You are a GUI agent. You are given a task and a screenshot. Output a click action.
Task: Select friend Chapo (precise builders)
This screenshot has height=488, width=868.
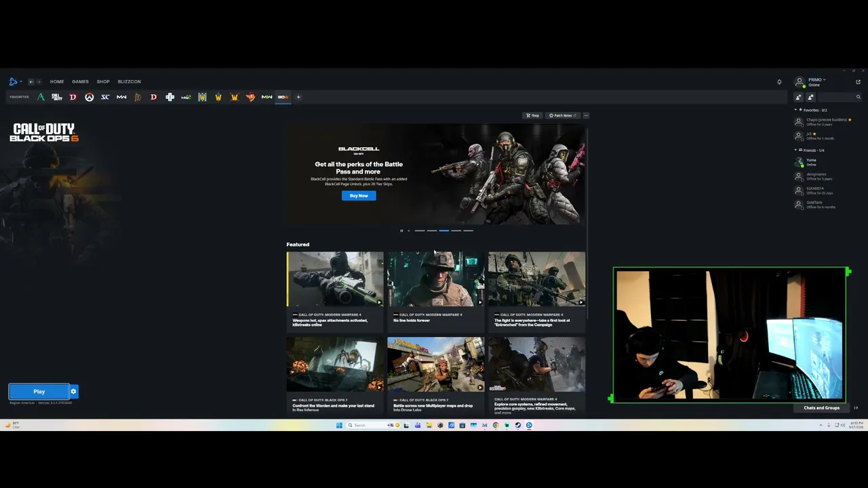(x=827, y=122)
